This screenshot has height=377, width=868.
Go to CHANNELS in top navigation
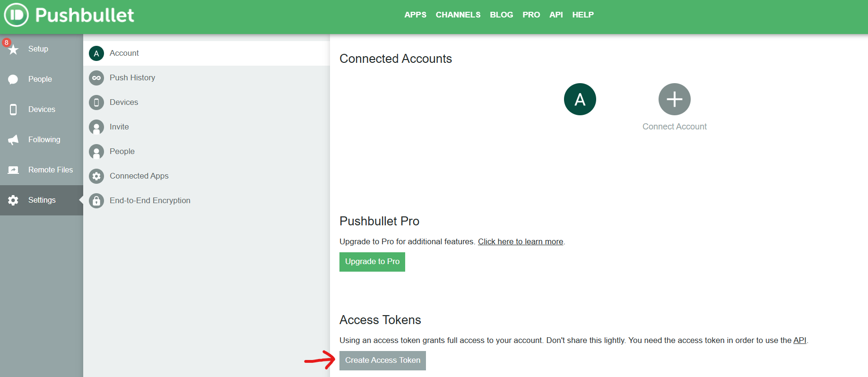(458, 15)
